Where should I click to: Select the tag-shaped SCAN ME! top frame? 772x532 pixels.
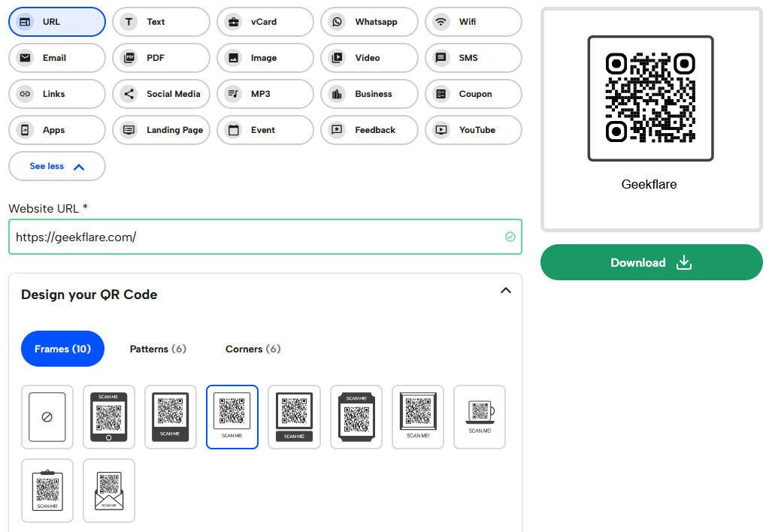(x=356, y=417)
